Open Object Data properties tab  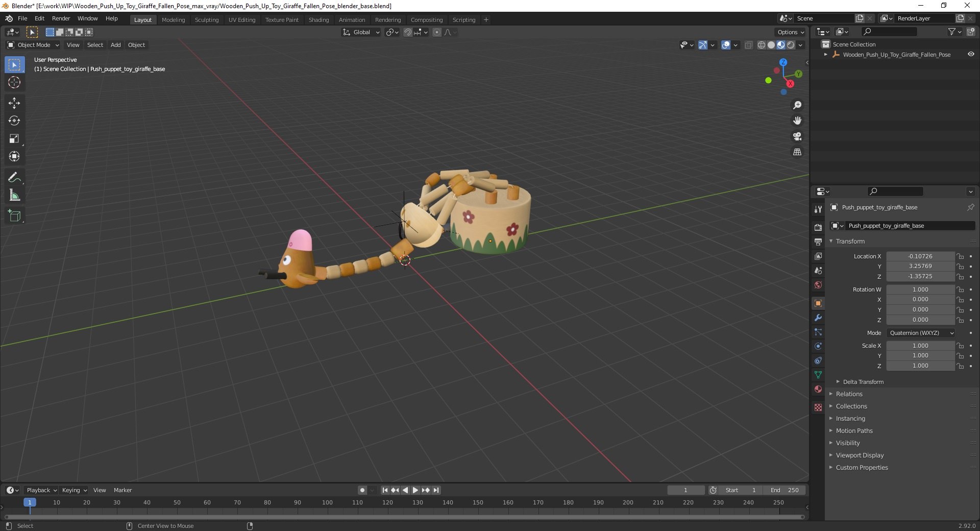tap(818, 375)
